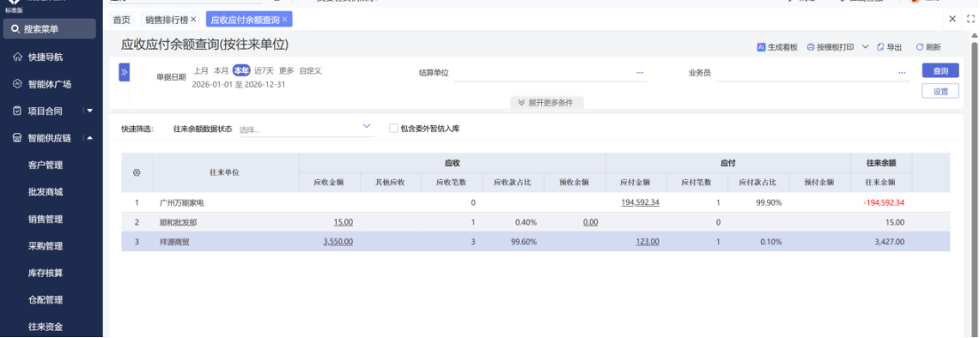
Task: Click the 项目合同 clipboard icon
Action: (18, 111)
